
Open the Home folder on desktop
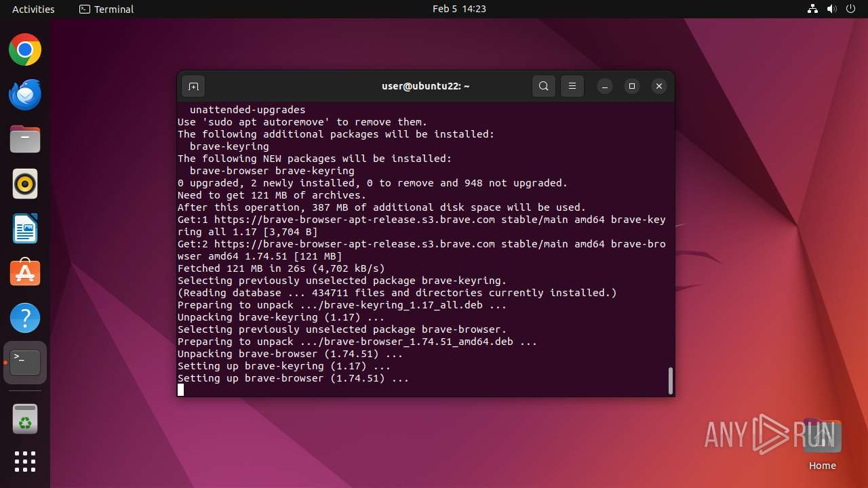click(x=822, y=445)
